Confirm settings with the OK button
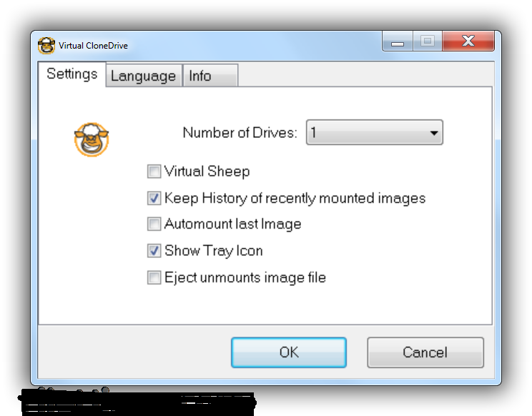Screen dimensions: 532x416 pyautogui.click(x=289, y=352)
